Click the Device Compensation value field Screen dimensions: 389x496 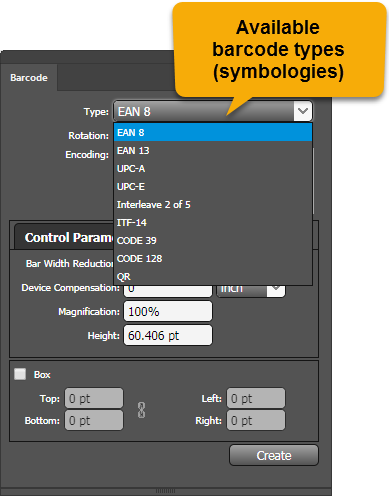(x=168, y=291)
